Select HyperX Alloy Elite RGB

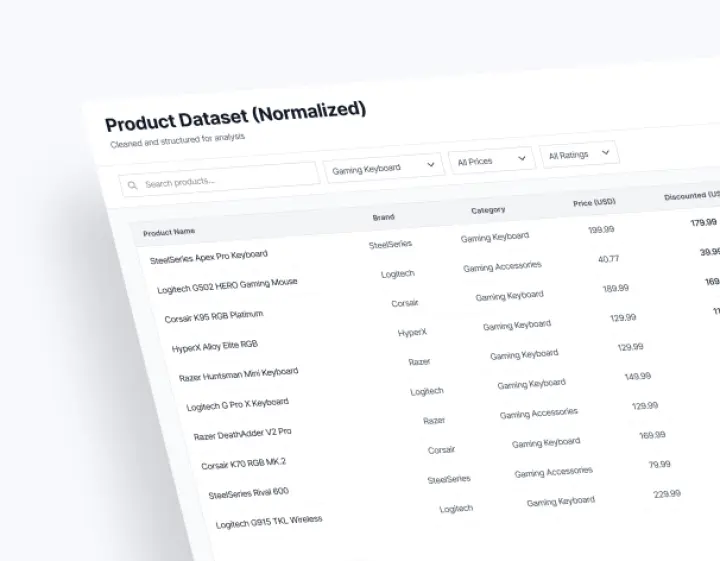[214, 346]
